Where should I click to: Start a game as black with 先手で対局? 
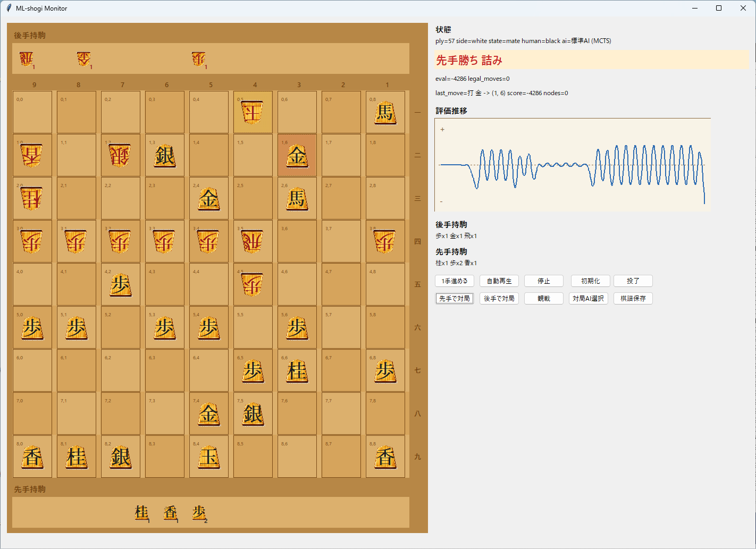tap(455, 299)
